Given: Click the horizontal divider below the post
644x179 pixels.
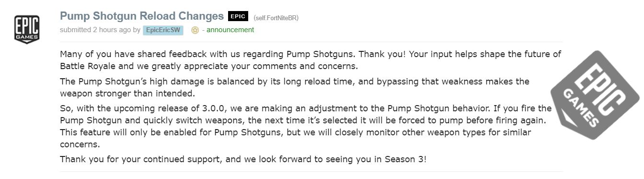Looking at the screenshot, I should pyautogui.click(x=311, y=171).
